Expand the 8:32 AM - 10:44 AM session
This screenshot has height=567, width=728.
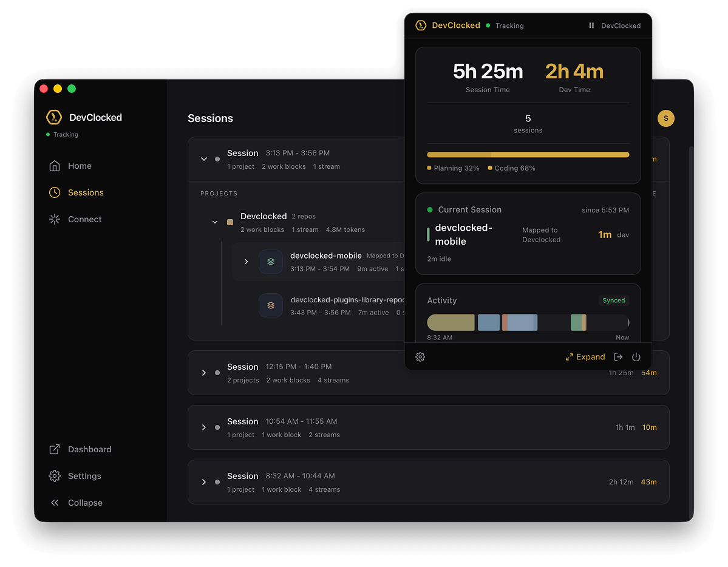coord(204,482)
